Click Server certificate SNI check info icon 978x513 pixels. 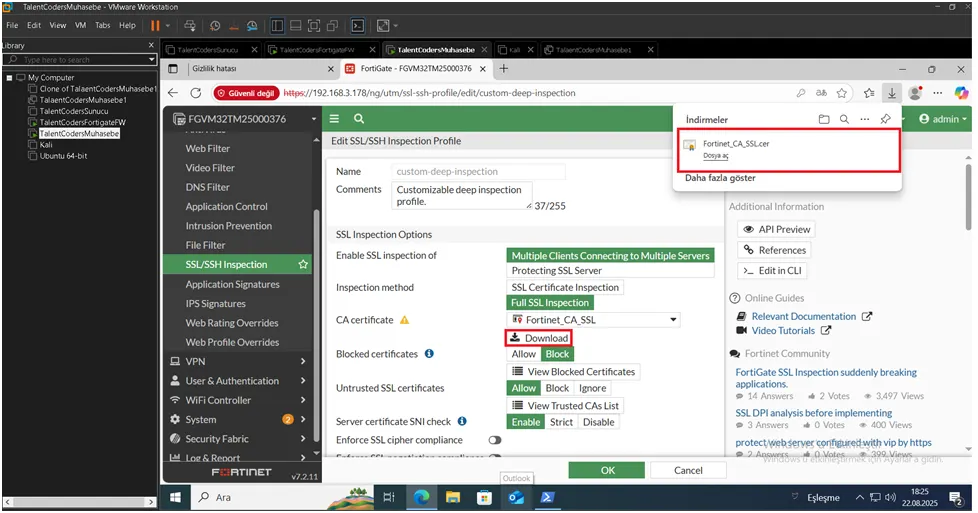pyautogui.click(x=462, y=421)
